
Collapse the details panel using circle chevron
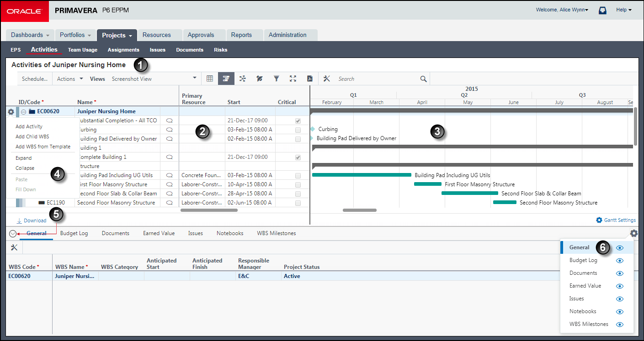[x=13, y=233]
